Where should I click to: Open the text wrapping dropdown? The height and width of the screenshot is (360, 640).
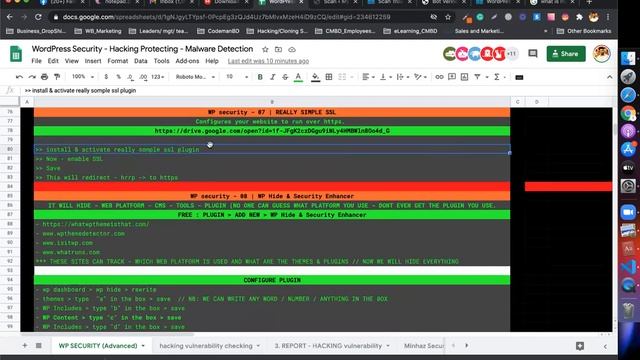(403, 77)
